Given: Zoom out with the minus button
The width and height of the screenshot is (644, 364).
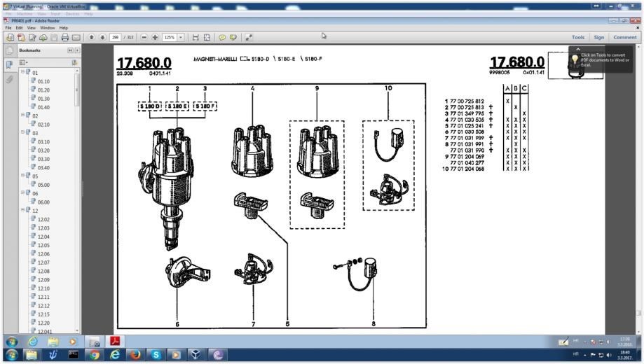Looking at the screenshot, I should coord(144,37).
